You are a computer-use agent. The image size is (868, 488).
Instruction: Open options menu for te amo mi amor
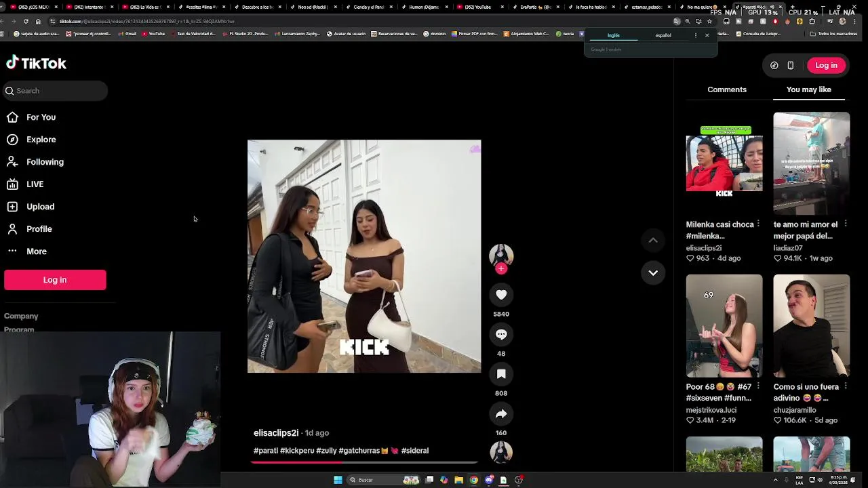[846, 224]
